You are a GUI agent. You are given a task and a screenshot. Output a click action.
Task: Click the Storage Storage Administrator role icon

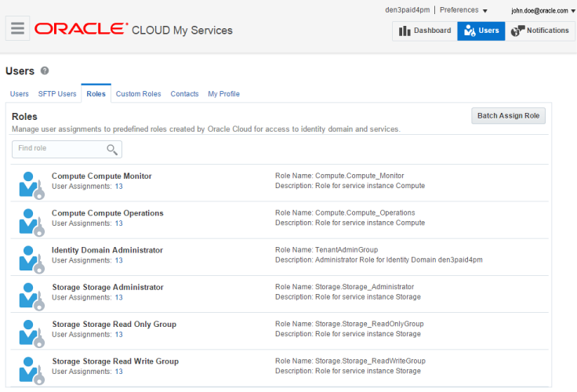(30, 295)
